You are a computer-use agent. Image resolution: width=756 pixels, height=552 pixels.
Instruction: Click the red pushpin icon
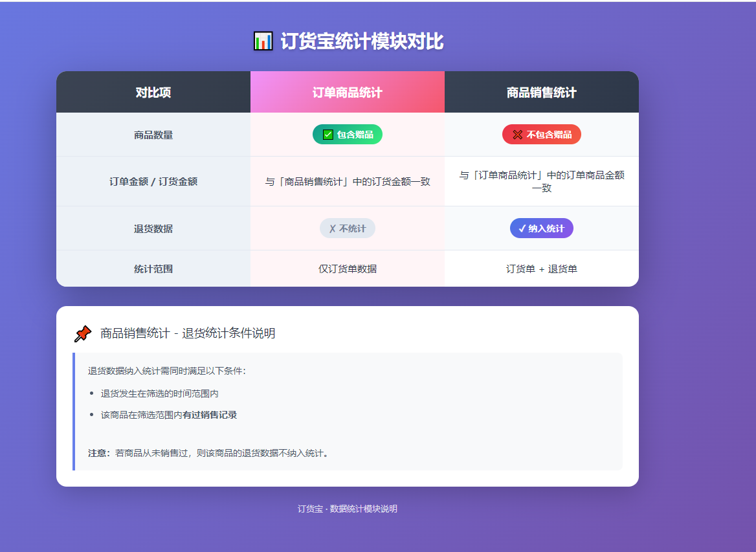point(83,334)
